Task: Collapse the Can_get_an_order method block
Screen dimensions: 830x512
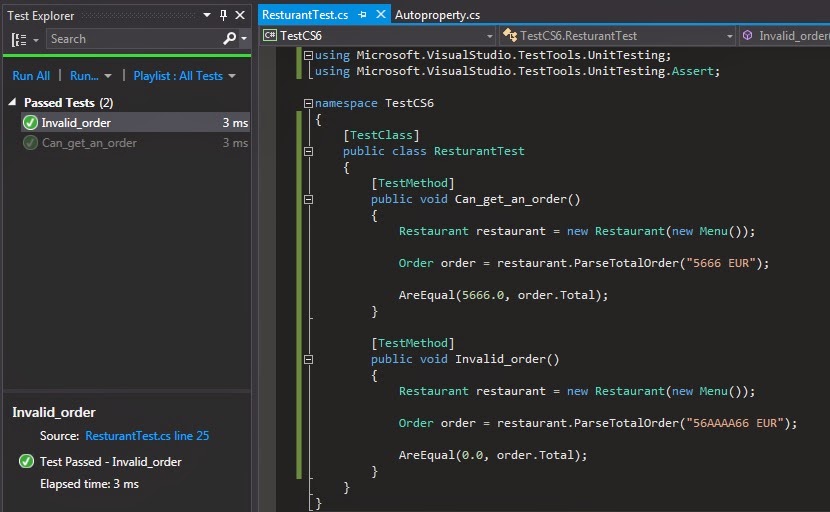Action: pyautogui.click(x=309, y=200)
